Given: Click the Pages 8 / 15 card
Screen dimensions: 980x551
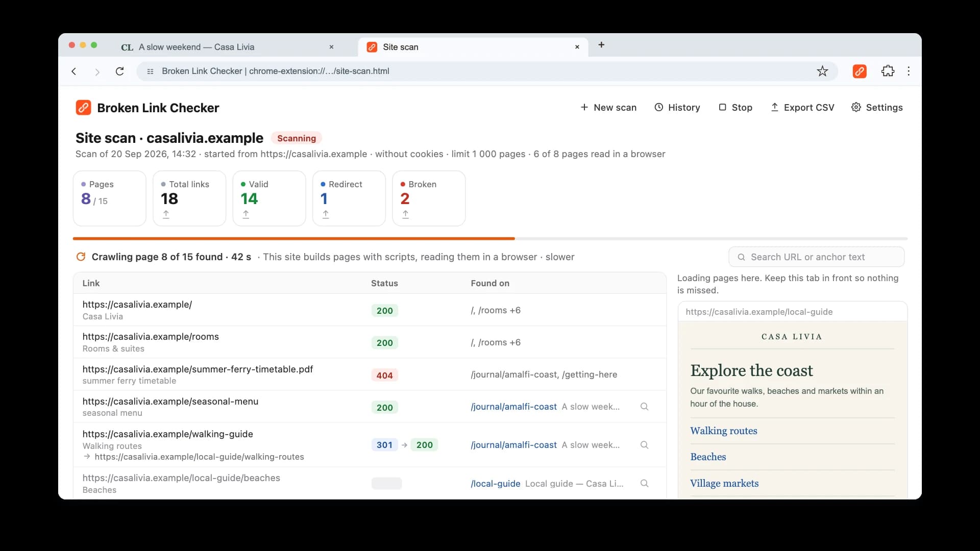Looking at the screenshot, I should click(x=109, y=198).
